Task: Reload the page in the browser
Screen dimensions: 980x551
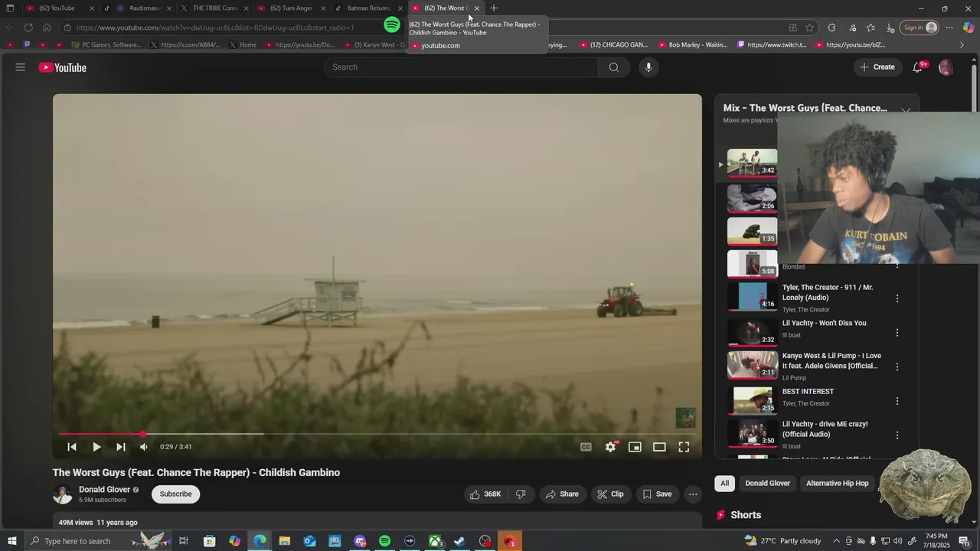Action: 28,28
